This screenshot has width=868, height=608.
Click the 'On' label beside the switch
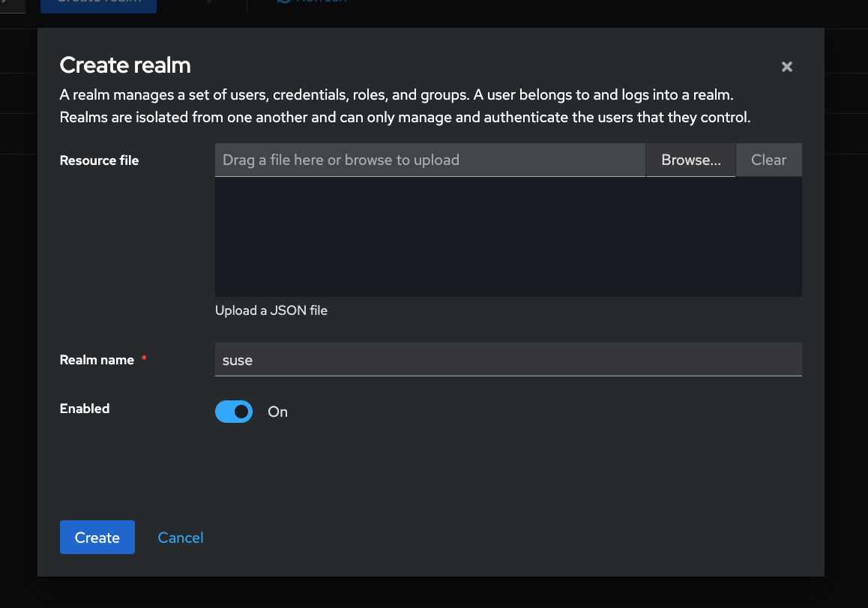pyautogui.click(x=277, y=412)
